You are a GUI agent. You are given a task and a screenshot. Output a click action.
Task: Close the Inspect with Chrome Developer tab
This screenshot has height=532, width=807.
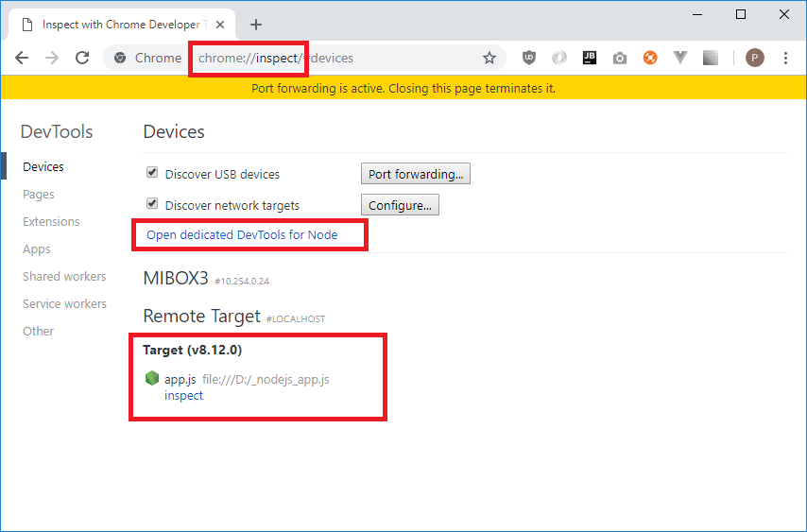(220, 25)
